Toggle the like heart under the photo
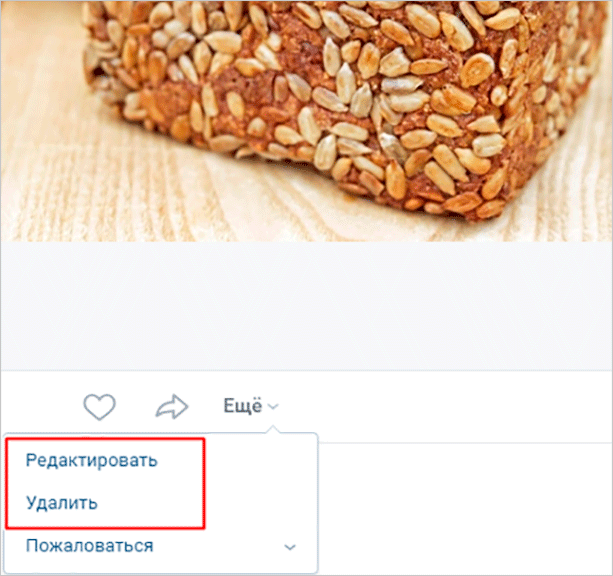Viewport: 613px width, 576px height. pyautogui.click(x=99, y=406)
